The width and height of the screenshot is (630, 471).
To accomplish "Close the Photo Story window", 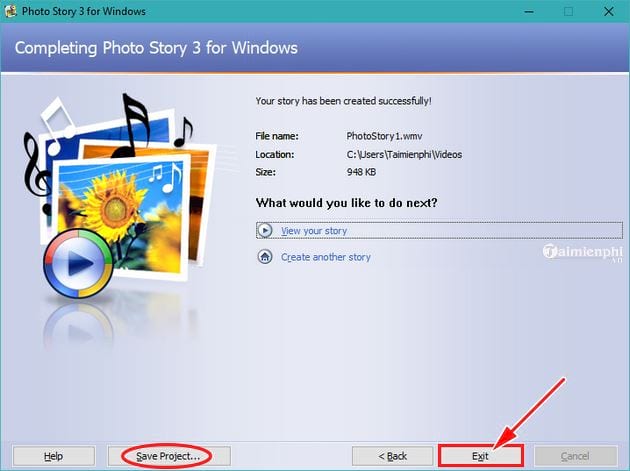I will coord(609,11).
